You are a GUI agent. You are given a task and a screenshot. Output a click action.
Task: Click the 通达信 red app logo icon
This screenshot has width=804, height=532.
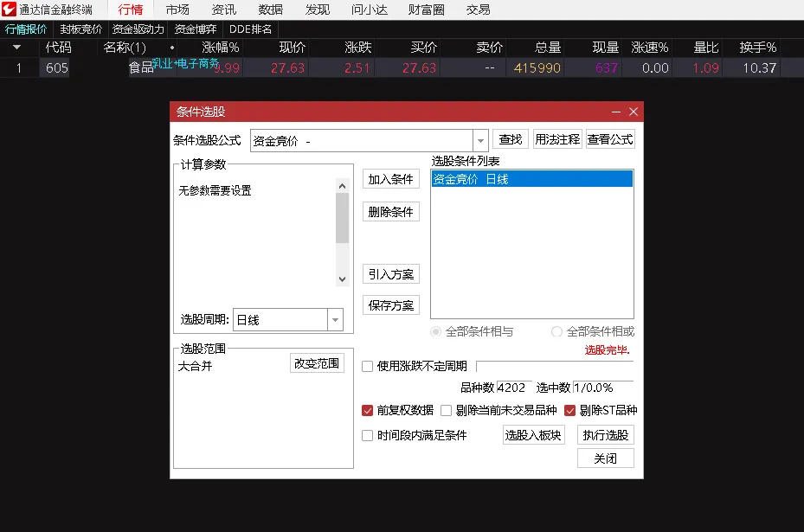(x=9, y=9)
